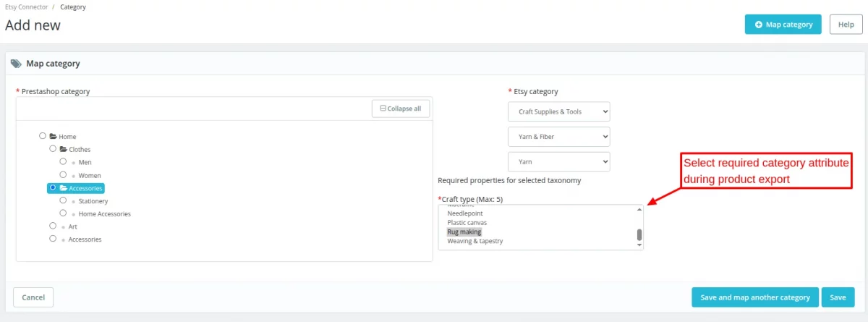The height and width of the screenshot is (322, 868).
Task: Select the Home radio button
Action: pyautogui.click(x=43, y=135)
